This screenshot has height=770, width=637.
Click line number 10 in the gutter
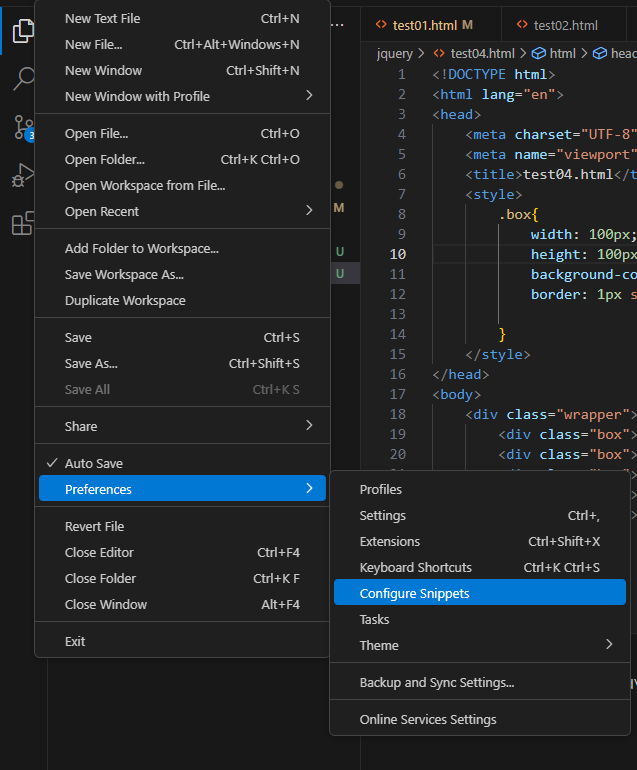click(x=397, y=254)
